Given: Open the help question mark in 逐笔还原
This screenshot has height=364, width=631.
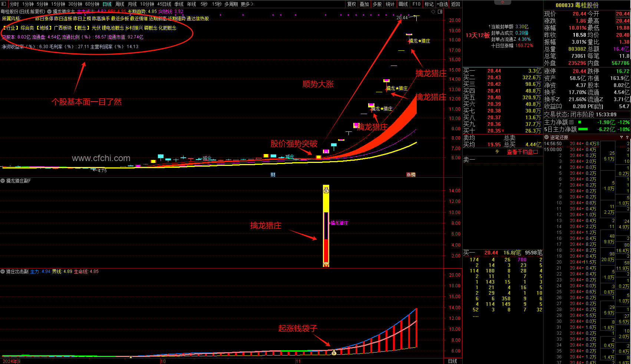Looking at the screenshot, I should point(627,137).
